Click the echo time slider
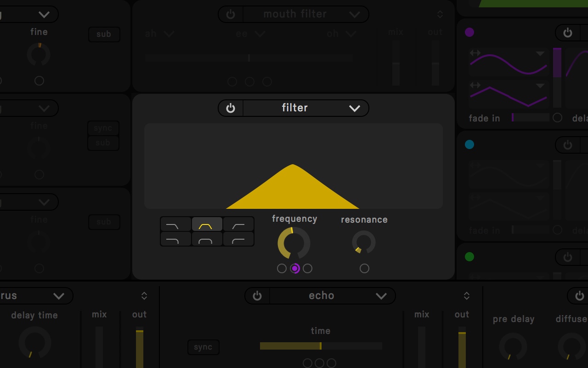588x368 pixels. pos(321,346)
